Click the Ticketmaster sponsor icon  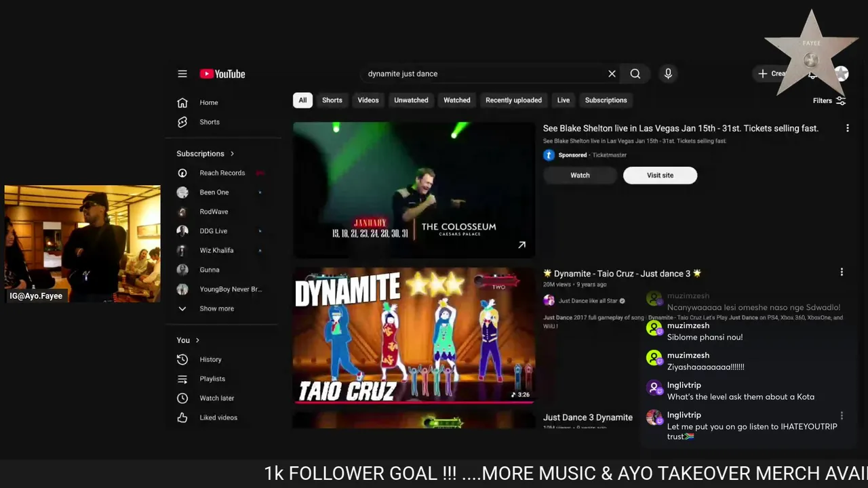point(549,155)
